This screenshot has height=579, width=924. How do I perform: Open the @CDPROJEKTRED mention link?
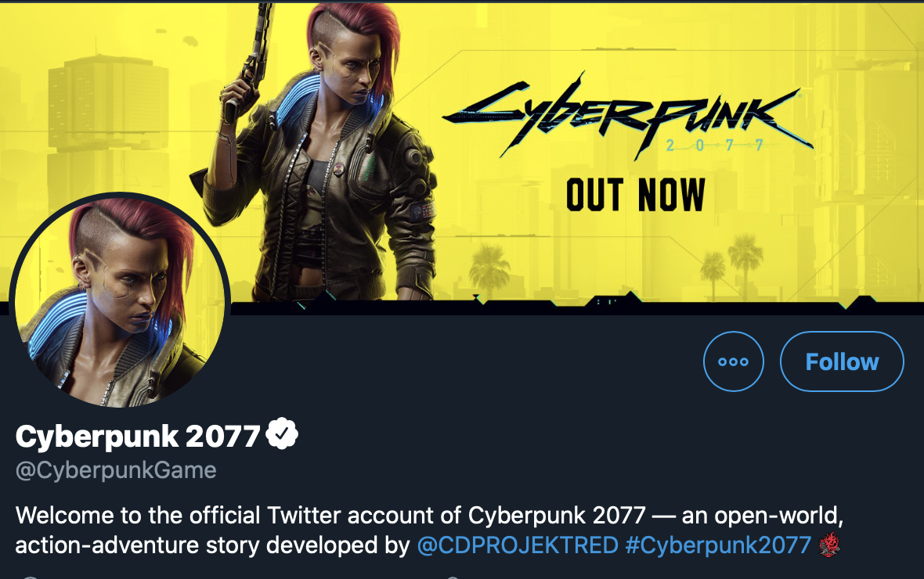pos(518,545)
